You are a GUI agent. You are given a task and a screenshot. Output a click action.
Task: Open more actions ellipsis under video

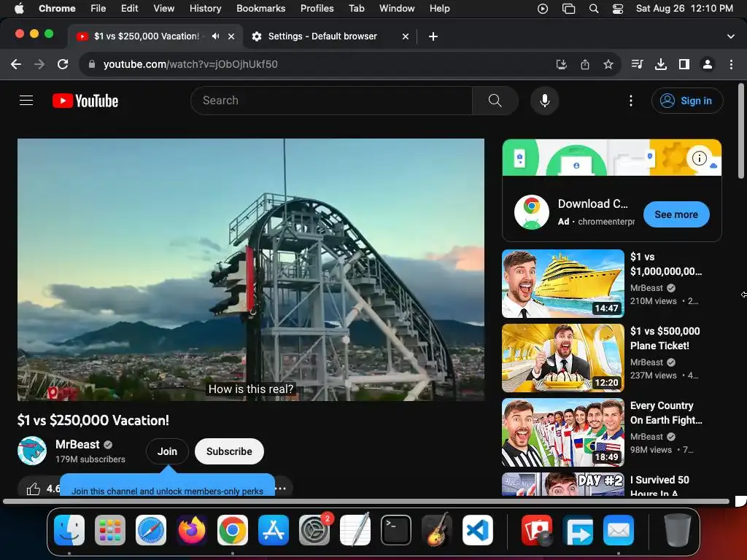click(x=281, y=489)
